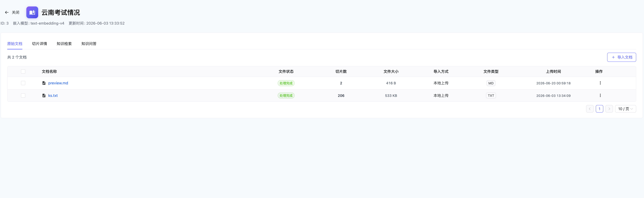Open the actions menu for preview.md
The height and width of the screenshot is (198, 644).
[x=600, y=83]
